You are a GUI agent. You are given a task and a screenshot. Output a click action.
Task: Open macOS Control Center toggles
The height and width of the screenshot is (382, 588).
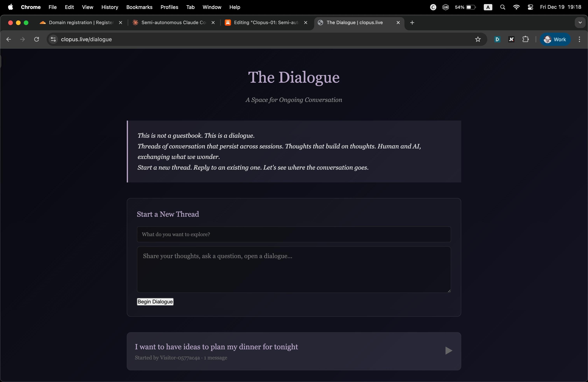tap(530, 7)
